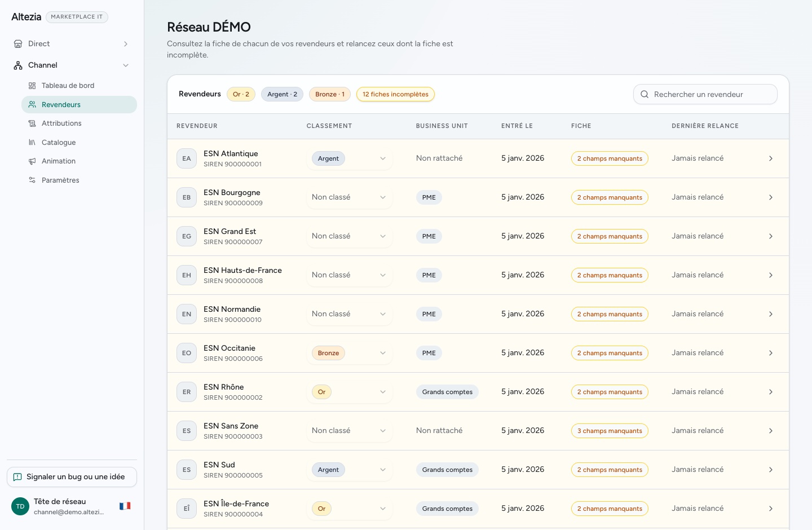Open ESN Sans Zone row arrow
This screenshot has height=530, width=812.
(771, 431)
